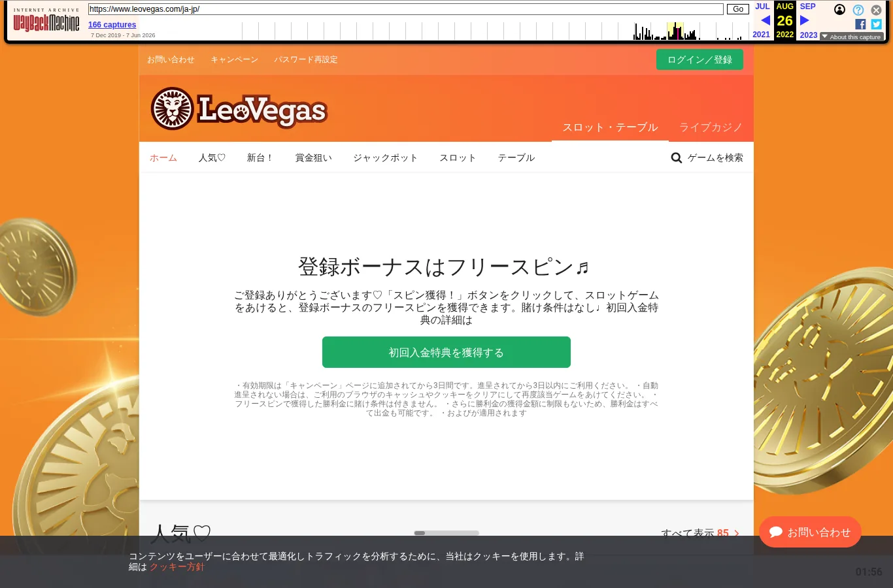Select year 2021 in Wayback toolbar
The image size is (893, 588).
(x=762, y=35)
